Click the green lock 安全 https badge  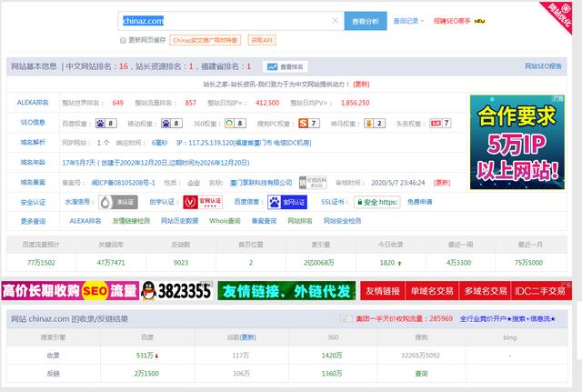[377, 202]
